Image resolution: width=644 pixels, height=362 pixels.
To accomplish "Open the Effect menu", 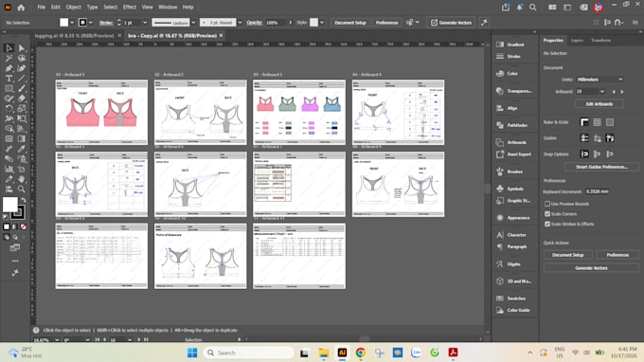I will coord(130,7).
